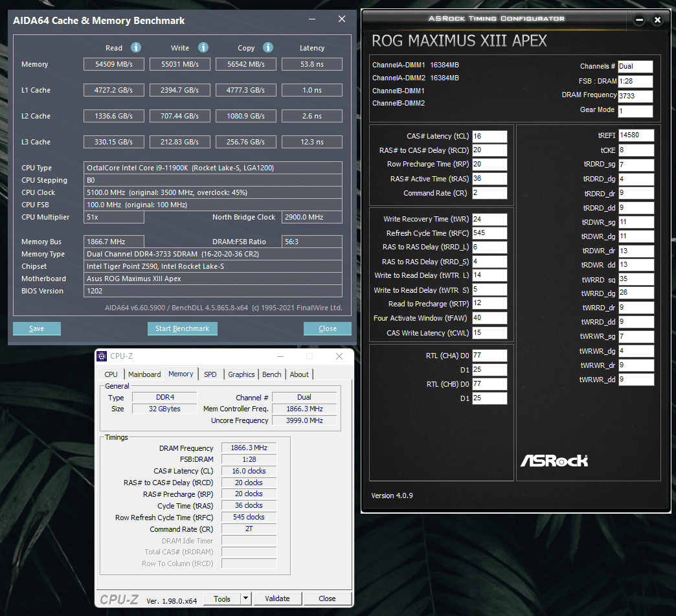Image resolution: width=676 pixels, height=616 pixels.
Task: Click the Refresh Cycle Time (tRFC) field
Action: (x=490, y=233)
